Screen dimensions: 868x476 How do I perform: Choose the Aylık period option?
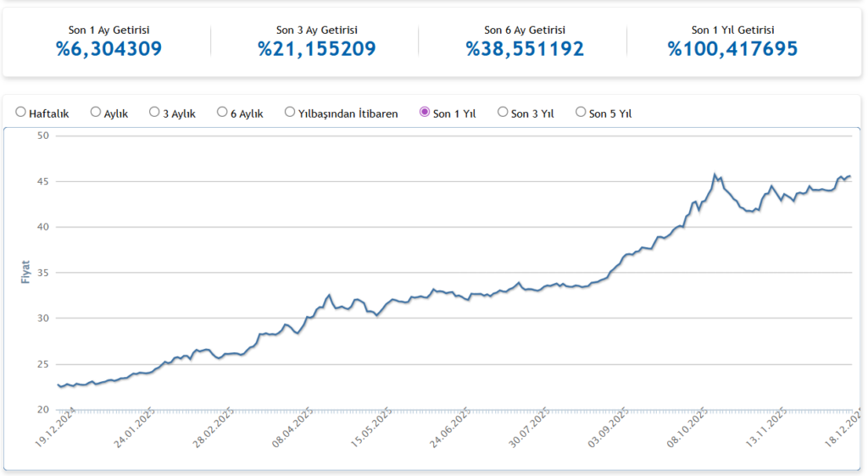pyautogui.click(x=96, y=112)
